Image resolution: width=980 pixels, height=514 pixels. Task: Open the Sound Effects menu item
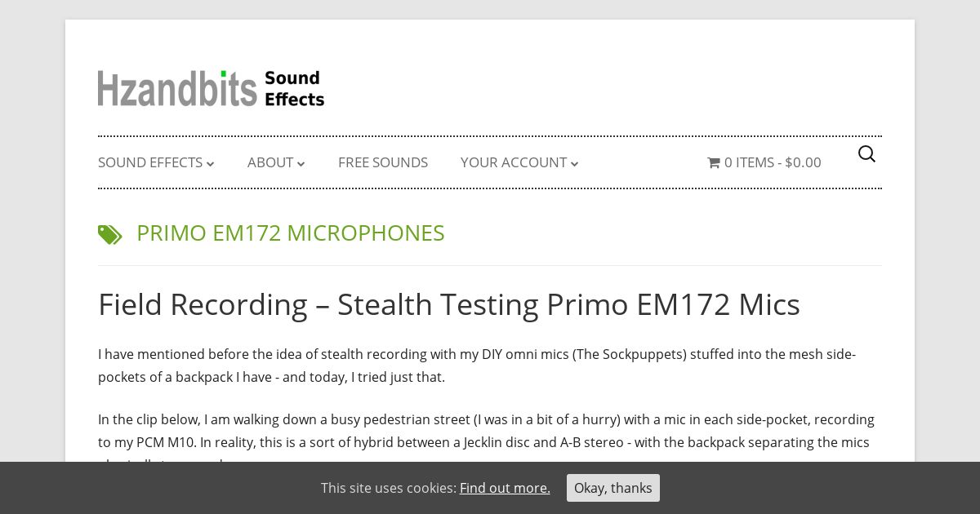tap(150, 162)
